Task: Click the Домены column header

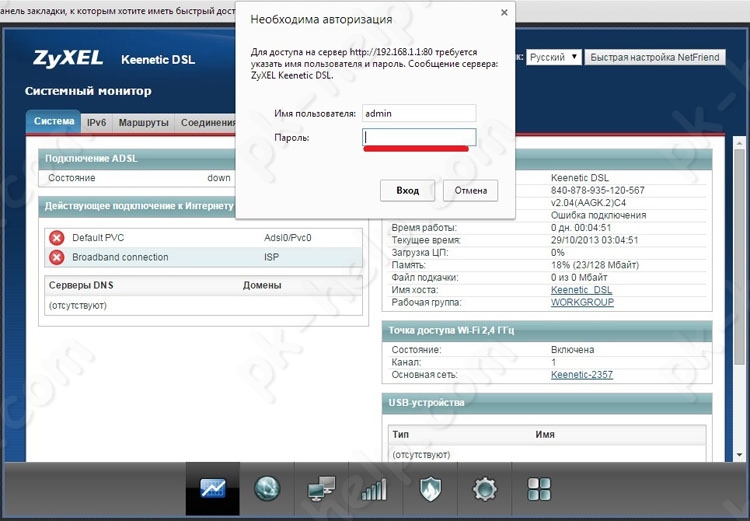Action: tap(262, 285)
